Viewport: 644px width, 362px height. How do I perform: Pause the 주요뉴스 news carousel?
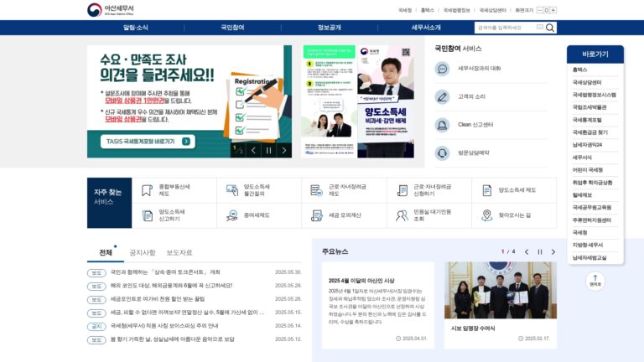coord(540,252)
